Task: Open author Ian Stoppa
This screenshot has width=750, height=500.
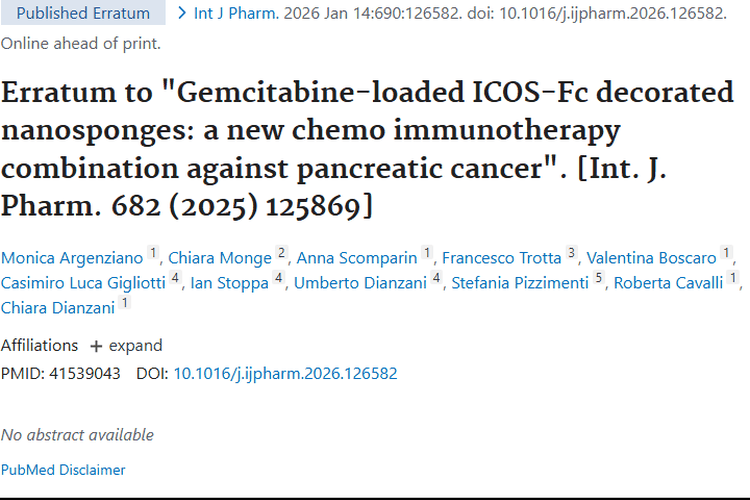Action: coord(228,283)
